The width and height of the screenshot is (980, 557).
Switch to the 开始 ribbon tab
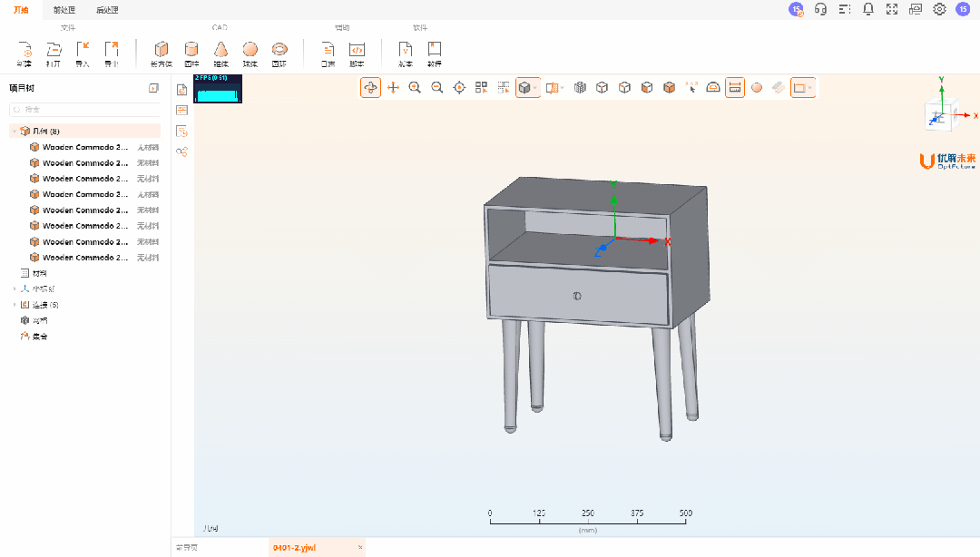21,10
